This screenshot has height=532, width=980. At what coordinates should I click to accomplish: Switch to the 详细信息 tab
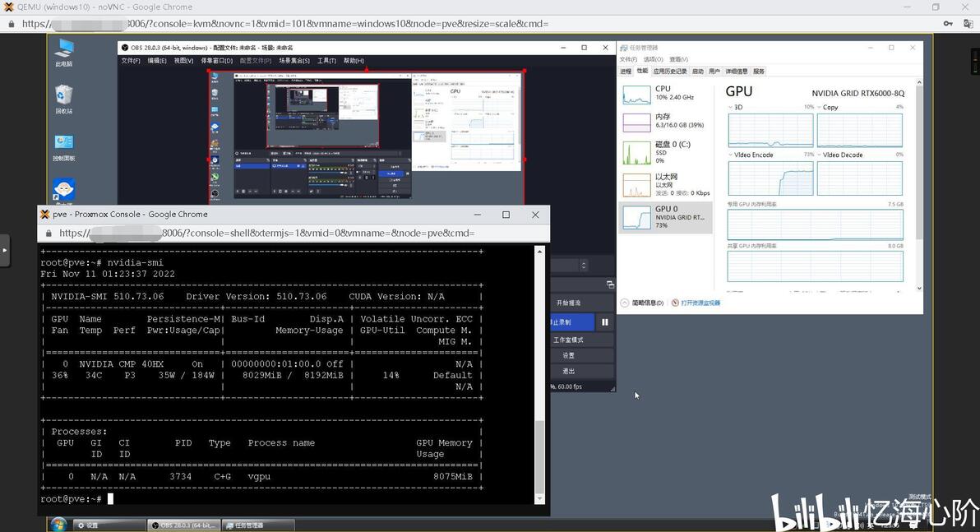click(737, 72)
